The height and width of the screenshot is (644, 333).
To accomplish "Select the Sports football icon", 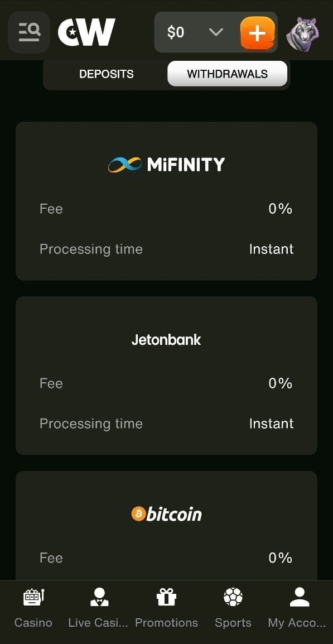I will pos(233,597).
